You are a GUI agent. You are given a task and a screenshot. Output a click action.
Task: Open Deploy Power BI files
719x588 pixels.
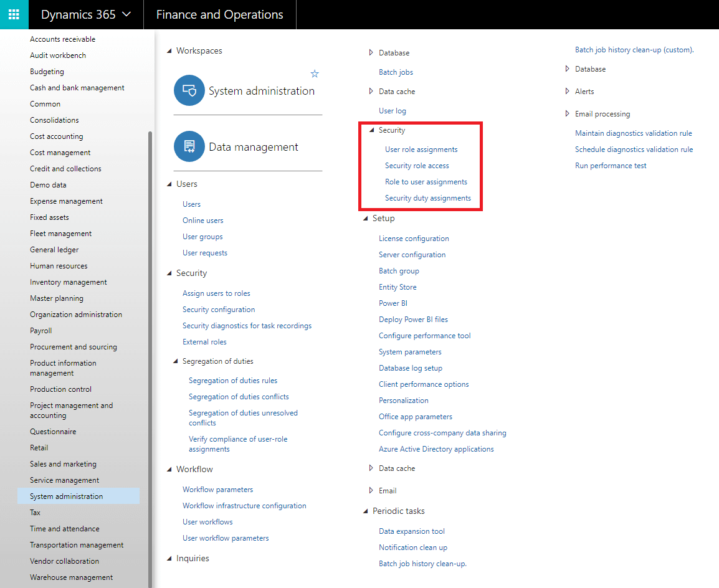coord(413,320)
